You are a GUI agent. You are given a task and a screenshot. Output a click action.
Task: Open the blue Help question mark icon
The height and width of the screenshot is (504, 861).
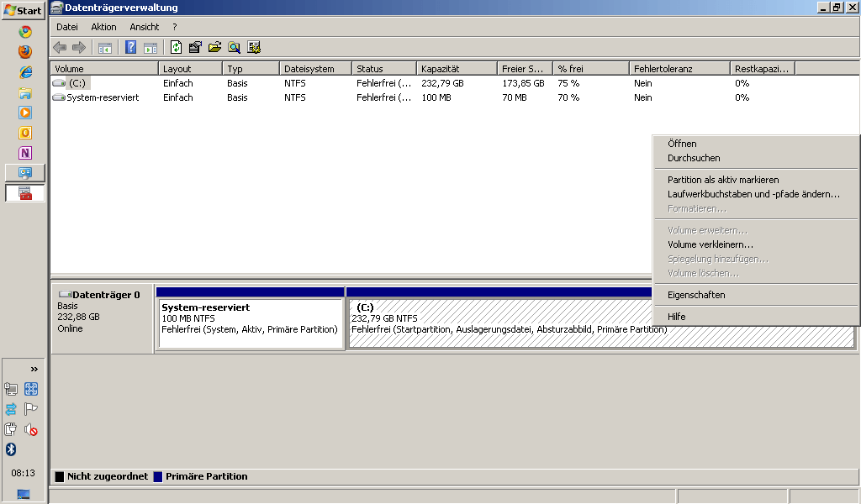[x=131, y=47]
